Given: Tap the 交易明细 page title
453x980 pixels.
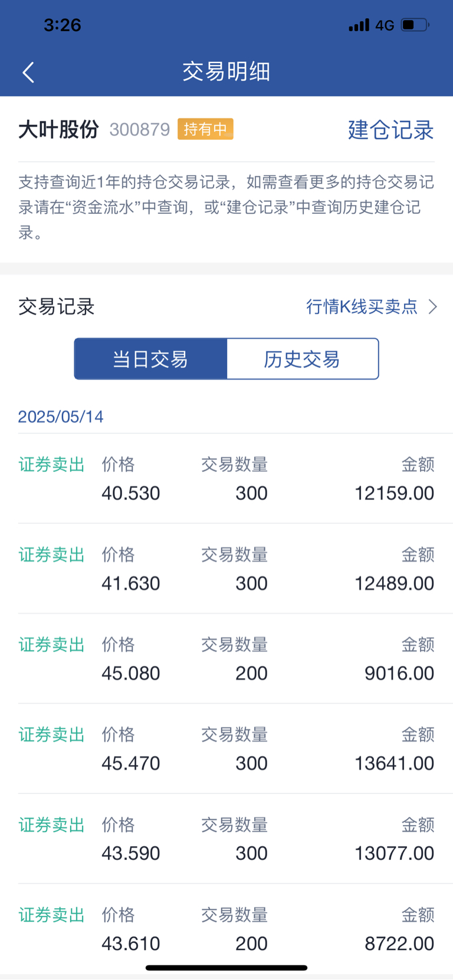Looking at the screenshot, I should click(x=226, y=72).
